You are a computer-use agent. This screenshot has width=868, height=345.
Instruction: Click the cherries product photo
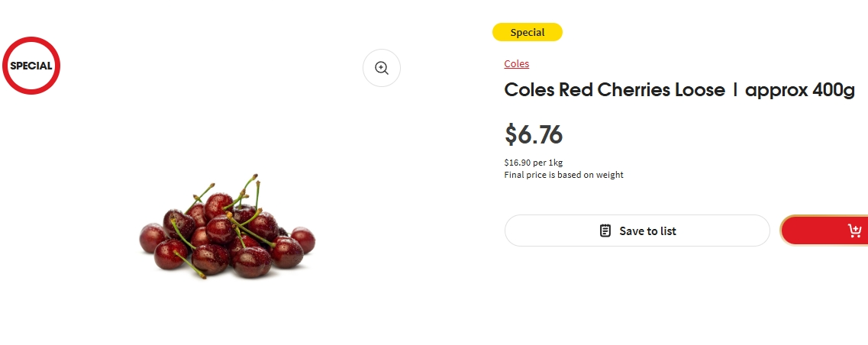click(227, 227)
